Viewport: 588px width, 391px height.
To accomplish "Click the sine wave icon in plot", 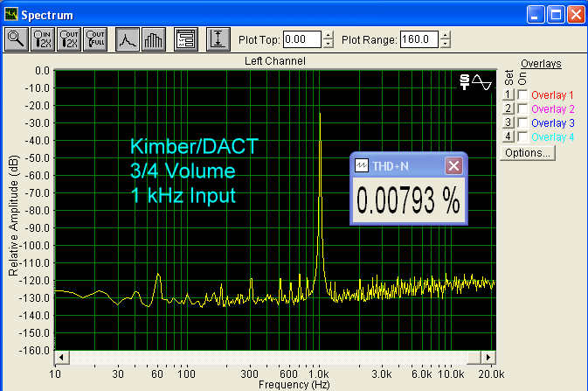I will [482, 82].
